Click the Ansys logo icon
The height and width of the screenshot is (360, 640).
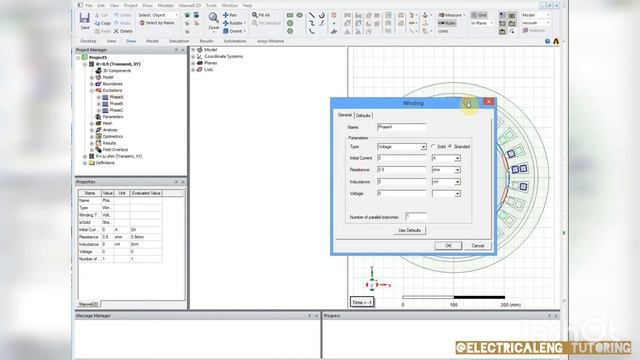pos(556,41)
